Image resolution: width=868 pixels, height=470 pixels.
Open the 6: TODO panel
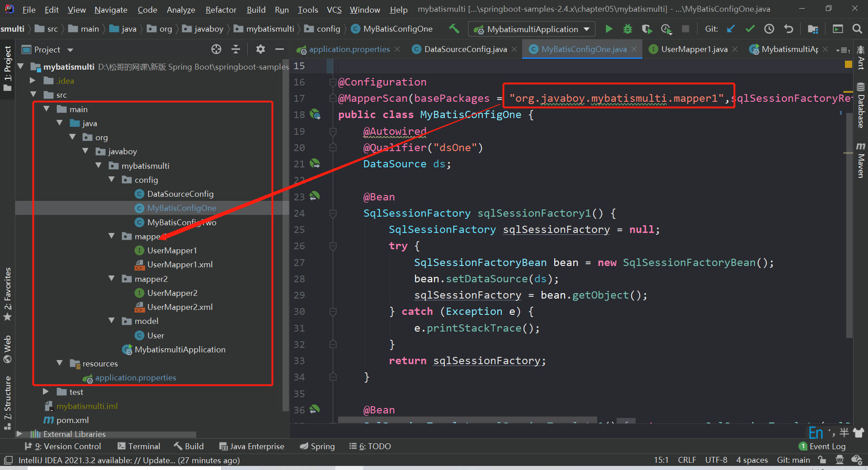coord(370,446)
